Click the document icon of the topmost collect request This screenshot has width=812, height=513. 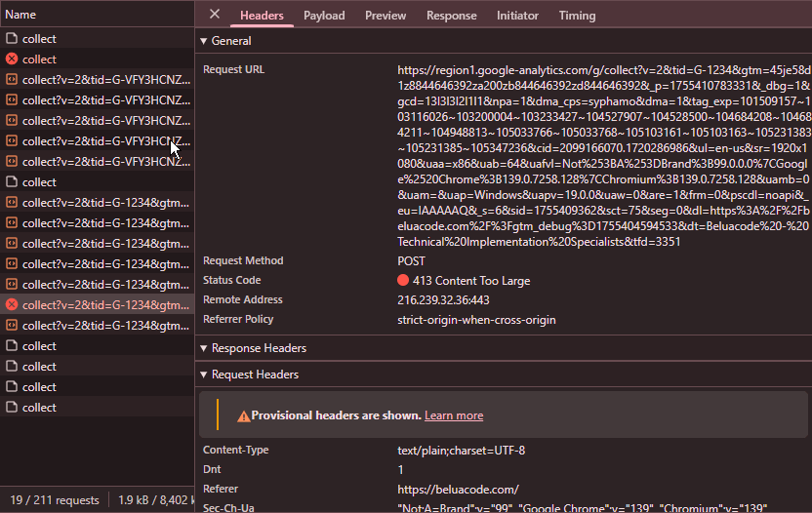click(12, 39)
